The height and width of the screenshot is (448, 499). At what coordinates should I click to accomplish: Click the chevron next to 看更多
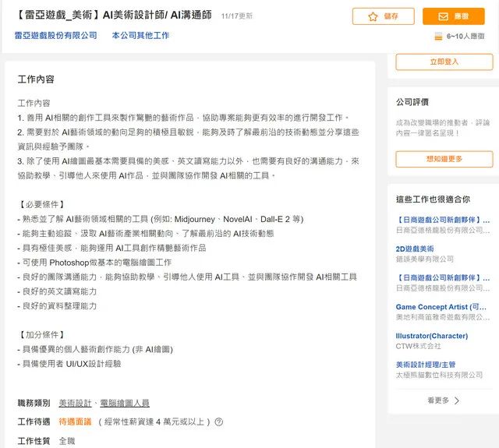[457, 400]
